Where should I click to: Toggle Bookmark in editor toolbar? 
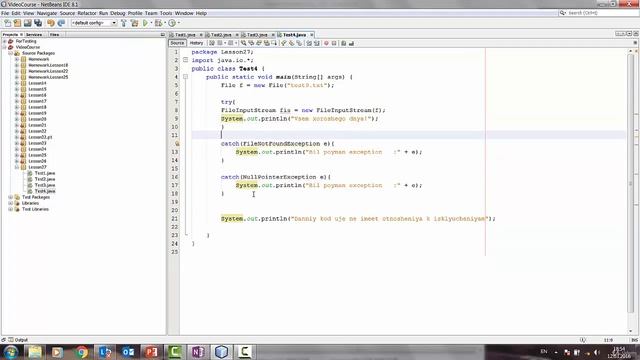coord(298,43)
